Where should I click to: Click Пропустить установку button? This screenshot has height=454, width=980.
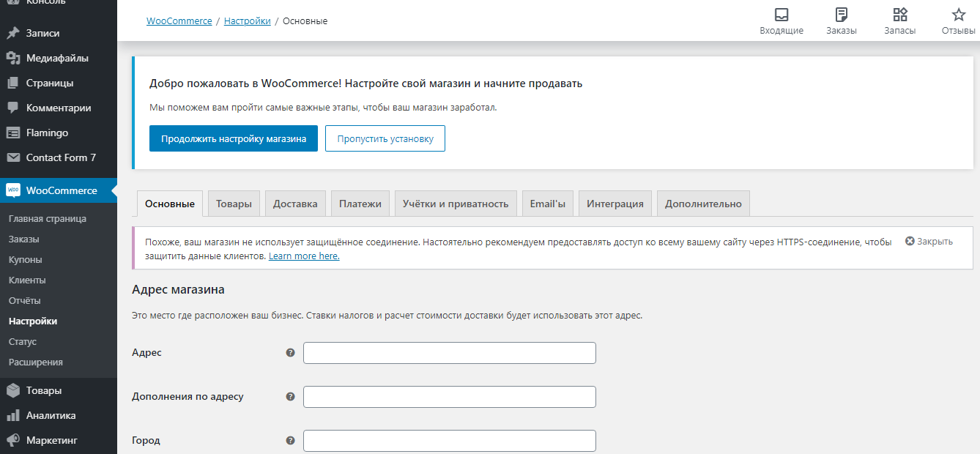coord(385,138)
